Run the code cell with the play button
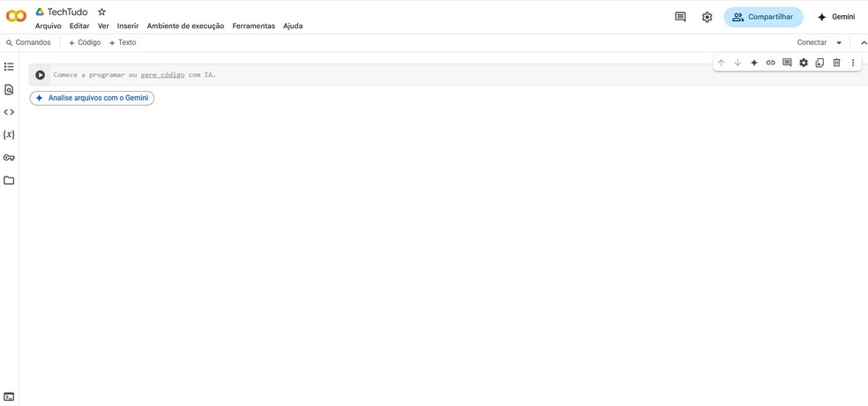868x406 pixels. [40, 75]
